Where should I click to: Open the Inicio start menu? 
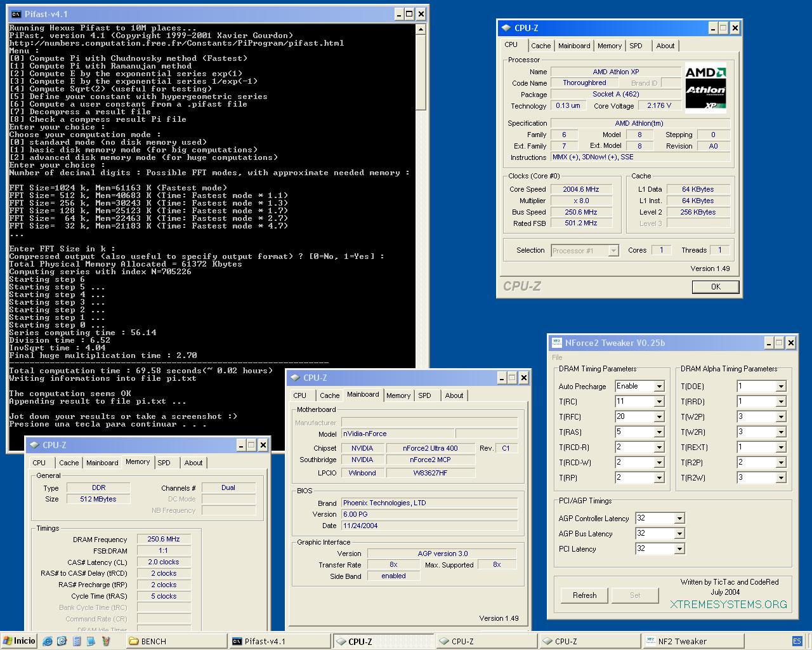coord(19,641)
